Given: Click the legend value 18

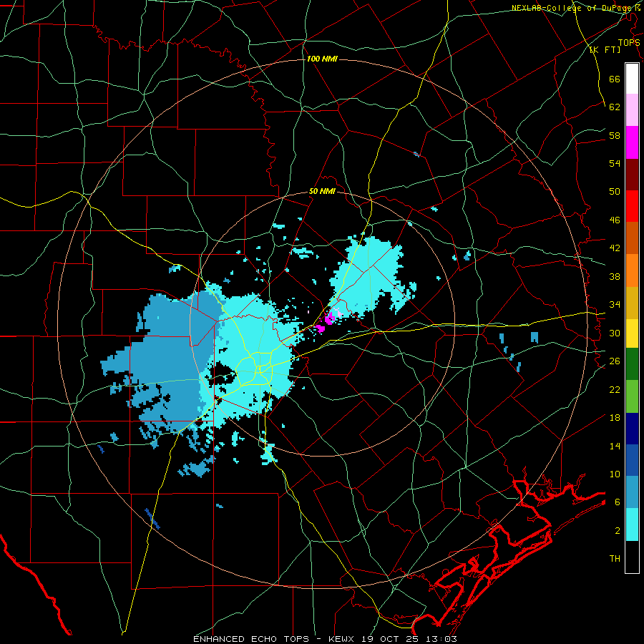Looking at the screenshot, I should point(615,418).
